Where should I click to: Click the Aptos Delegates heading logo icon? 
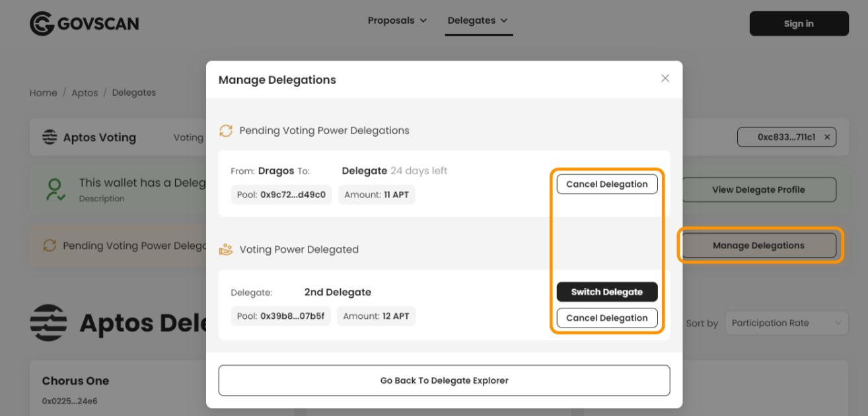(50, 322)
